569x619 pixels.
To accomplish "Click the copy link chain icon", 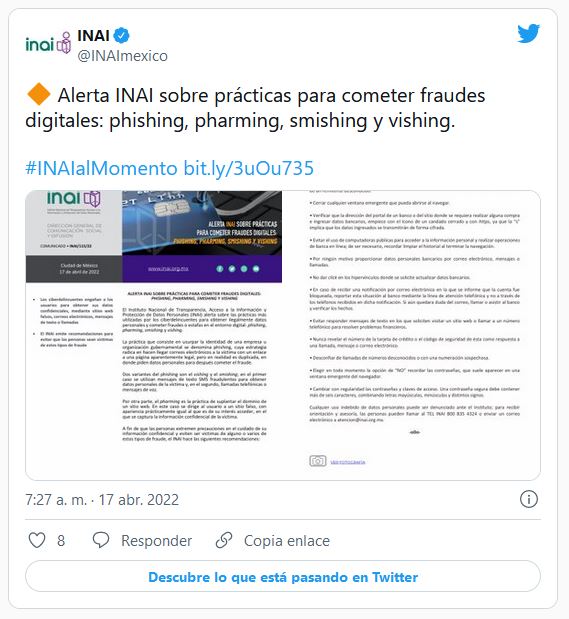I will [x=224, y=540].
